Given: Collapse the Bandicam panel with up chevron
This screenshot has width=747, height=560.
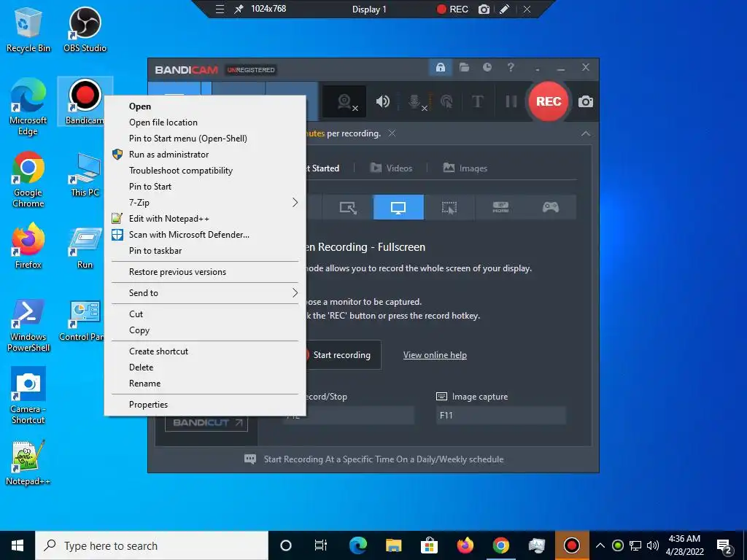Looking at the screenshot, I should coord(586,134).
